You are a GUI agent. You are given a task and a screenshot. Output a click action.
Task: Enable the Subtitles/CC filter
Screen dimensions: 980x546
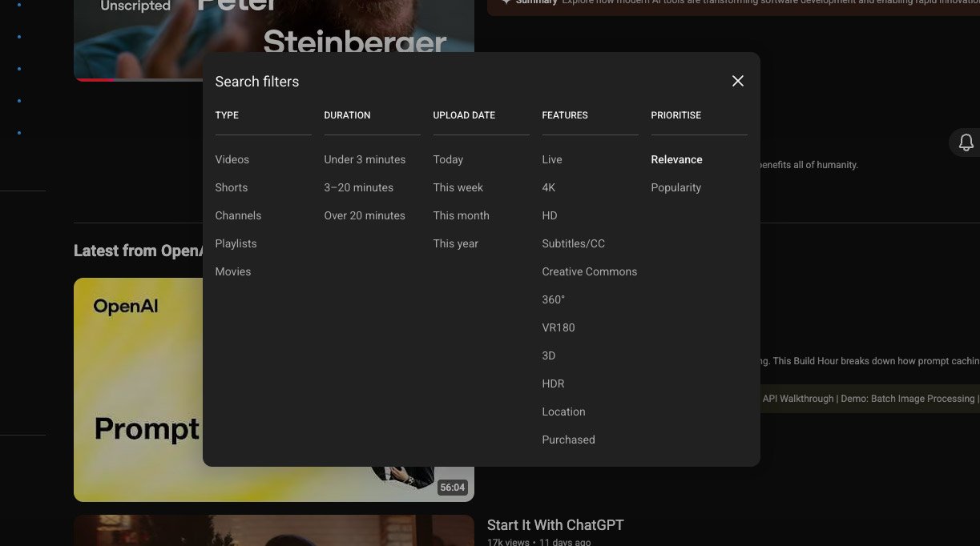tap(574, 243)
